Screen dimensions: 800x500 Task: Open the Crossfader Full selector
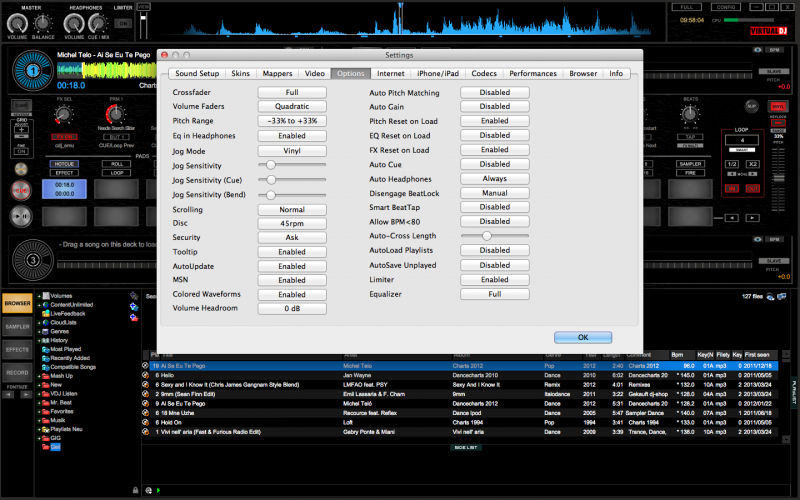coord(292,92)
